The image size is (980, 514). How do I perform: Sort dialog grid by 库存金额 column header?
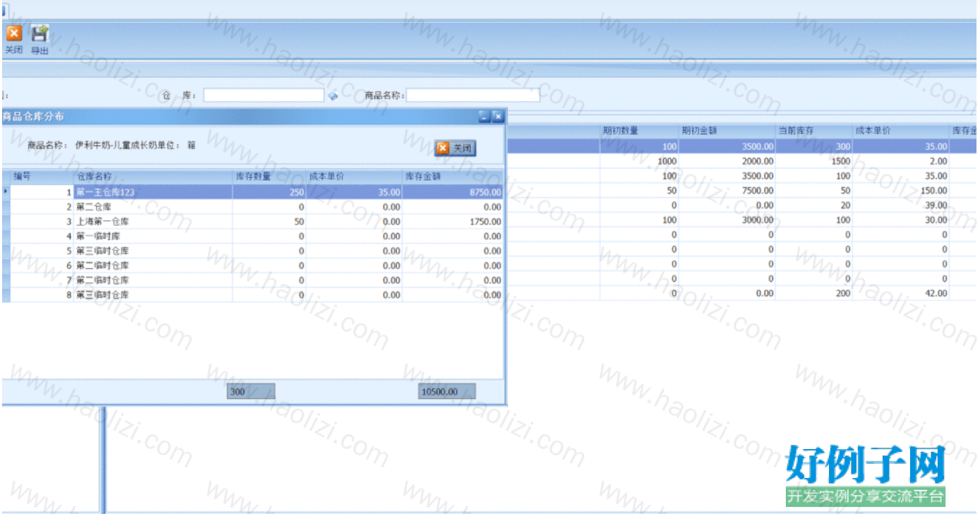[453, 177]
